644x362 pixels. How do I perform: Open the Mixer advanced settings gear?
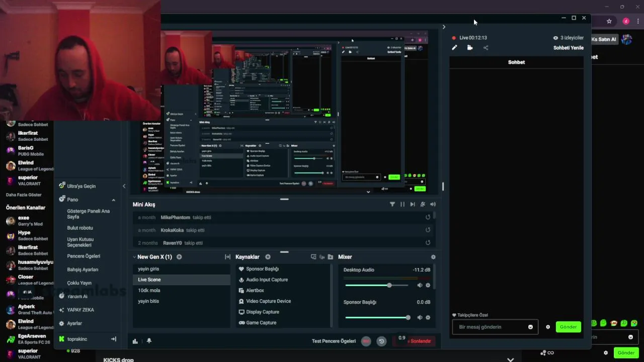tap(433, 257)
